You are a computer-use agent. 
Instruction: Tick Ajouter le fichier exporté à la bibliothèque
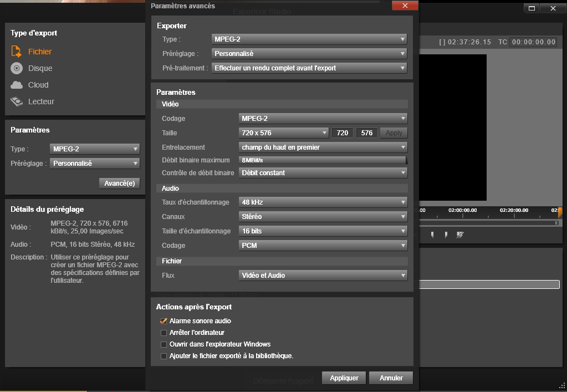(164, 356)
